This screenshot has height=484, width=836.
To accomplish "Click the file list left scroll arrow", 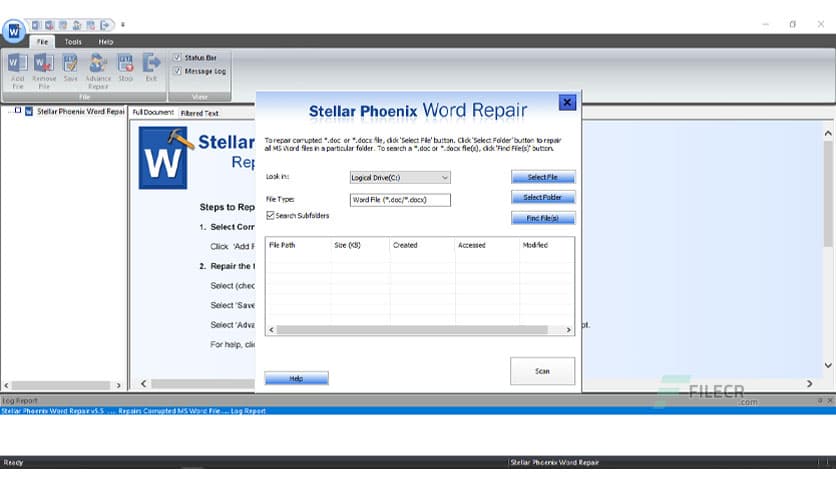I will [x=271, y=330].
